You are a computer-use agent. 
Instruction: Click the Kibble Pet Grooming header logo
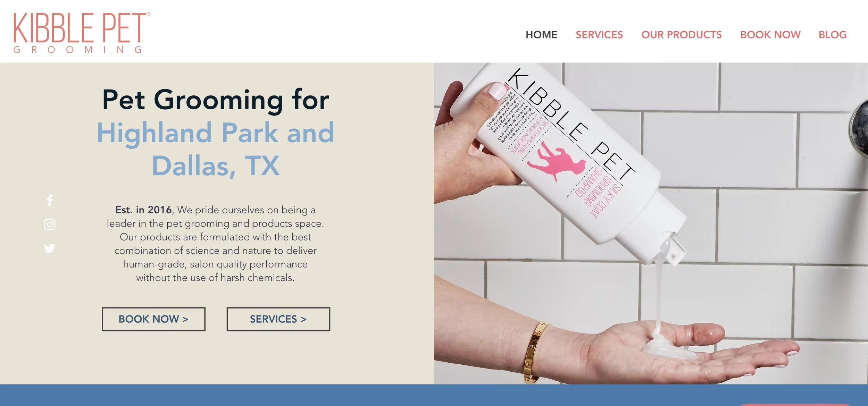pyautogui.click(x=82, y=33)
